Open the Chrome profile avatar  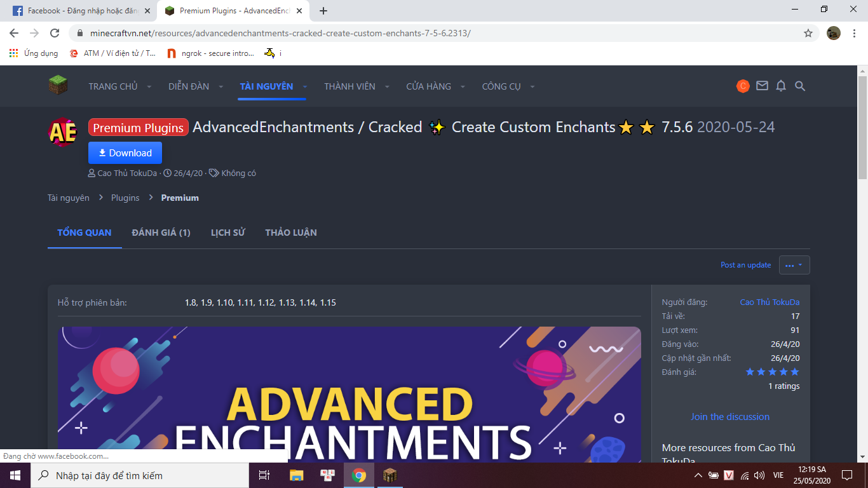point(834,33)
